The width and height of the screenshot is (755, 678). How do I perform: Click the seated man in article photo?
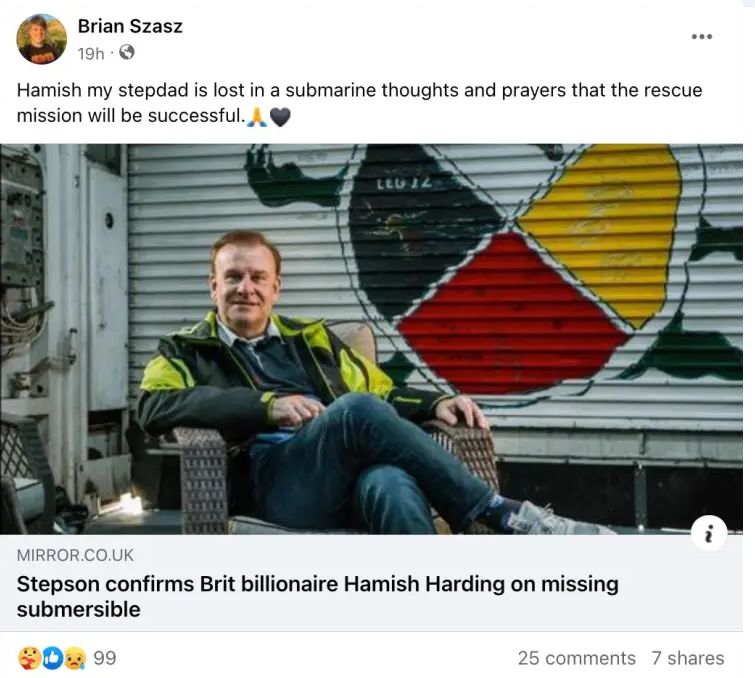click(x=300, y=390)
